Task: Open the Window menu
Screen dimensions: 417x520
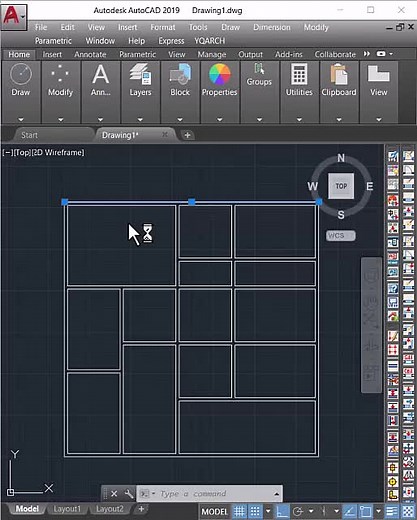Action: [100, 41]
